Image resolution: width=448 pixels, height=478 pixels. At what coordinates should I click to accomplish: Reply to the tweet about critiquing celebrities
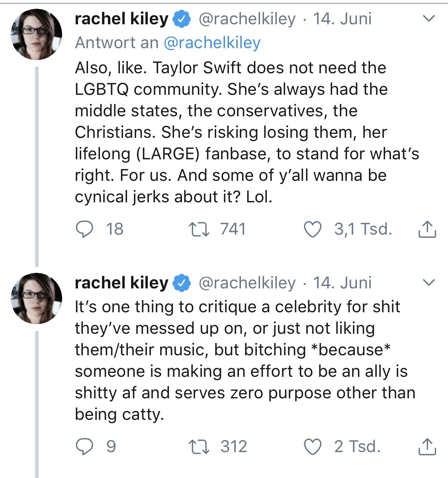click(84, 447)
